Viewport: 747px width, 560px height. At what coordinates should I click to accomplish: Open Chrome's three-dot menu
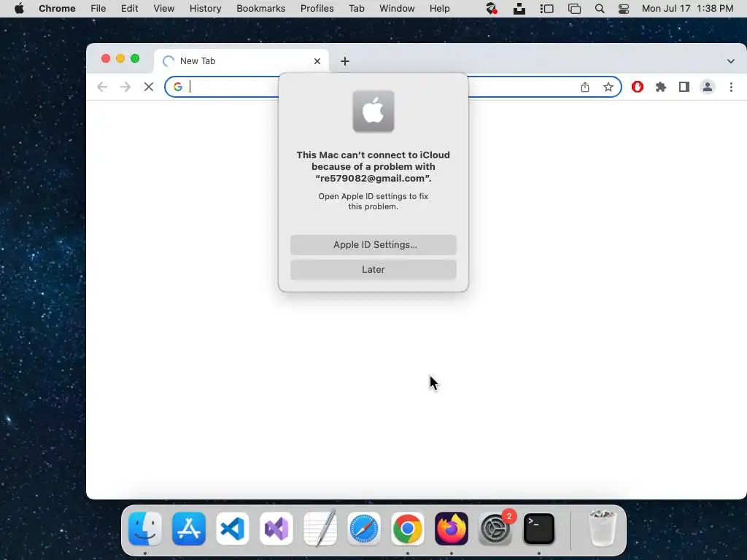(x=731, y=87)
